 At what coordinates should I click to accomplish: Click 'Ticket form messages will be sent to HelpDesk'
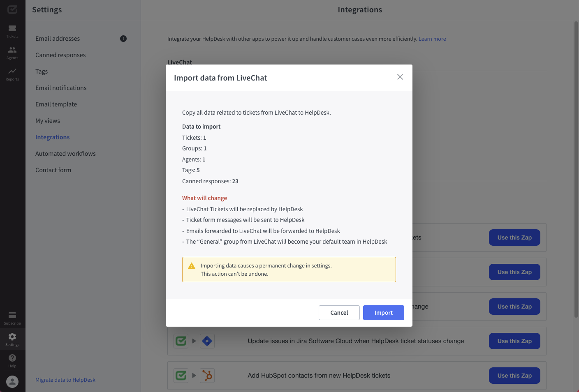pos(245,220)
